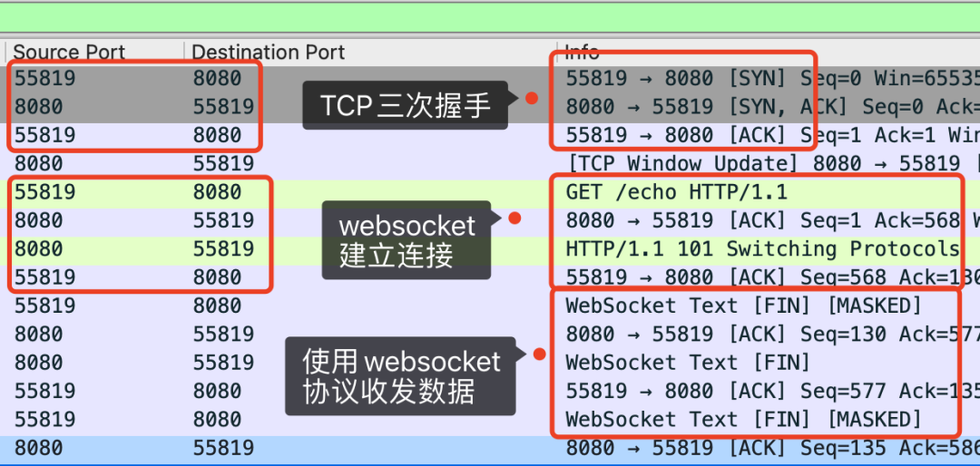Viewport: 980px width, 466px height.
Task: Select the ACK Seq=130 Ack=577 row
Action: tap(490, 335)
